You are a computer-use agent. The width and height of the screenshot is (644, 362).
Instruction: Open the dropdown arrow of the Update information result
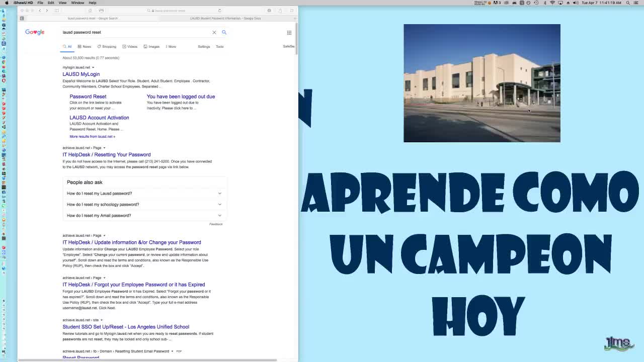(x=104, y=235)
